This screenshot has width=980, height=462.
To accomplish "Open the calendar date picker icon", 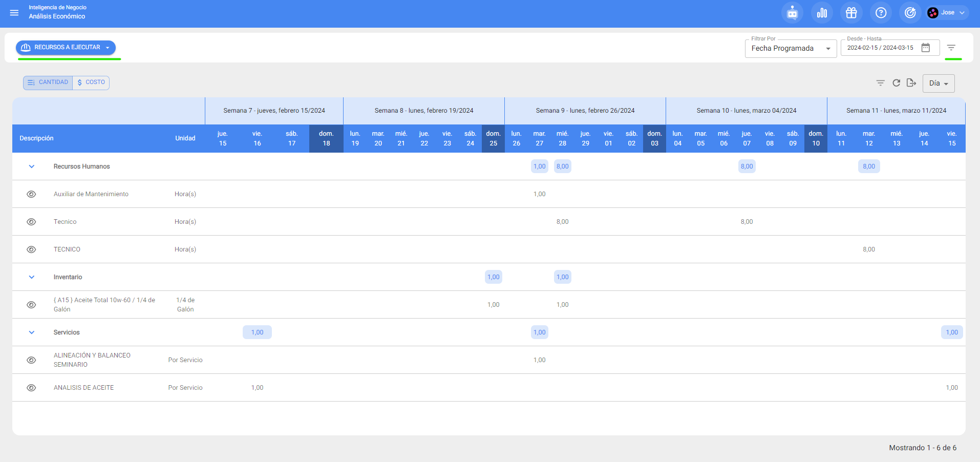I will click(x=926, y=48).
